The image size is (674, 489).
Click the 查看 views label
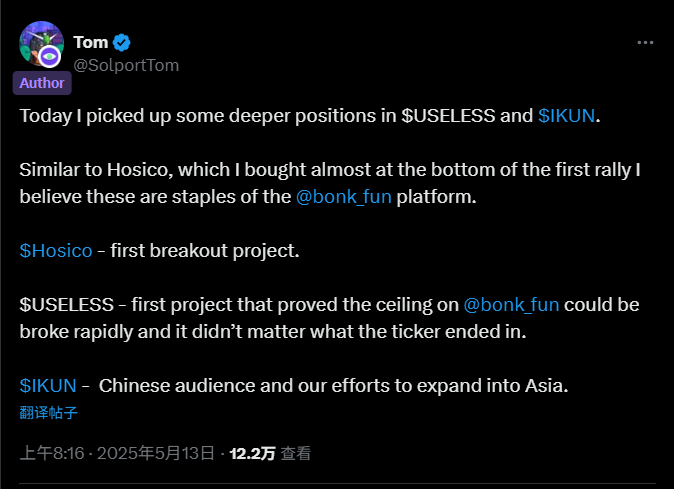coord(295,453)
